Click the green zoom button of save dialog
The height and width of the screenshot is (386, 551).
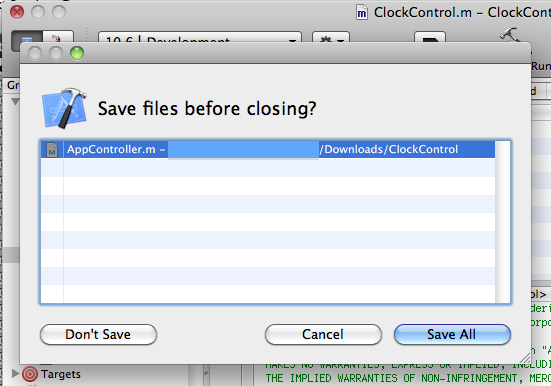(77, 53)
